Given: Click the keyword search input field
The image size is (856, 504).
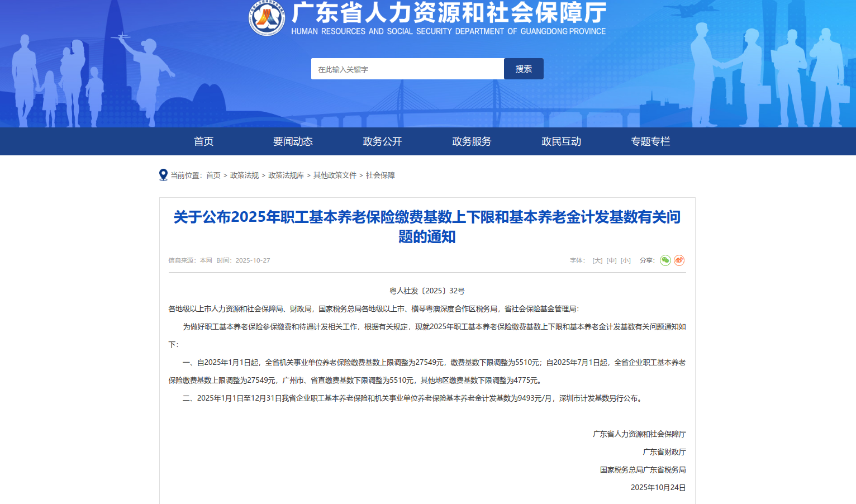Looking at the screenshot, I should (407, 69).
